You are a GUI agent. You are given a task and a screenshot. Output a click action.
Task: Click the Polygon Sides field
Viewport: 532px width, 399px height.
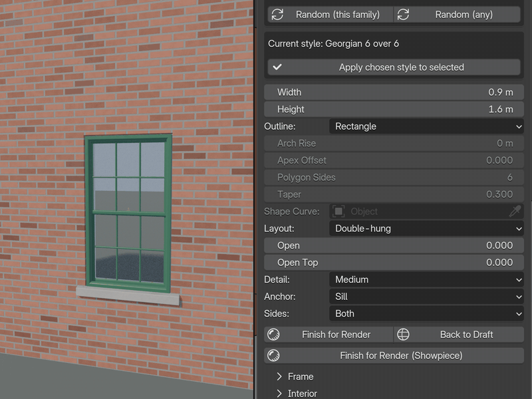click(x=394, y=177)
